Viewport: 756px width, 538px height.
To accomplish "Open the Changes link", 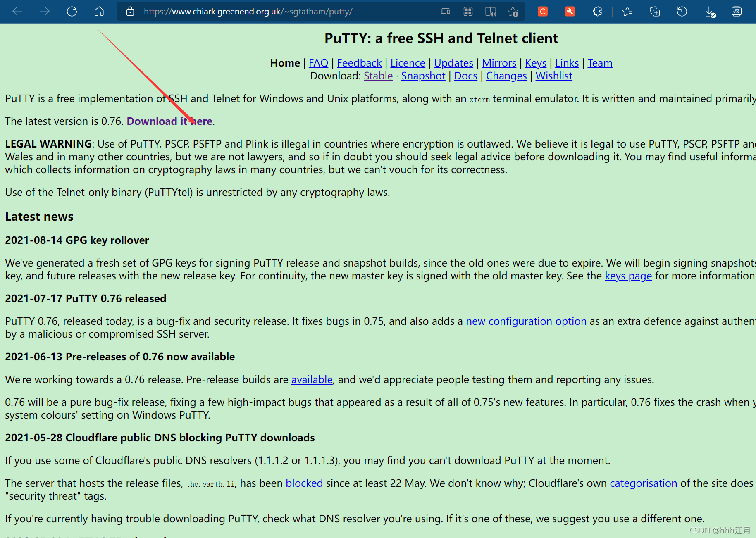I will tap(506, 76).
